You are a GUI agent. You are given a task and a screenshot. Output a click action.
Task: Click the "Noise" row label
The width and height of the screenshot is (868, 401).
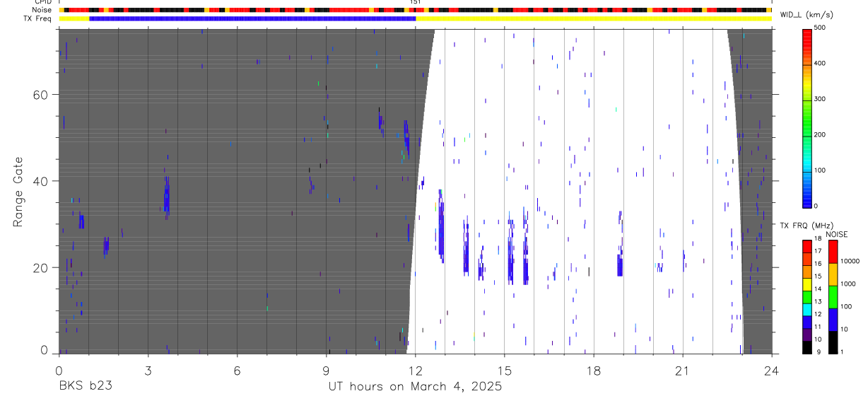coord(42,10)
